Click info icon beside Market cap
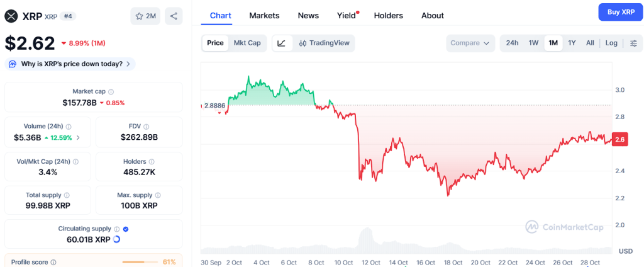 (111, 92)
